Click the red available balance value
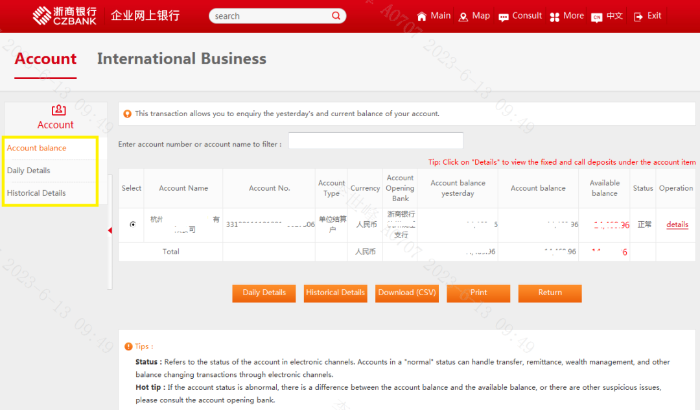Image resolution: width=700 pixels, height=410 pixels. click(x=611, y=225)
